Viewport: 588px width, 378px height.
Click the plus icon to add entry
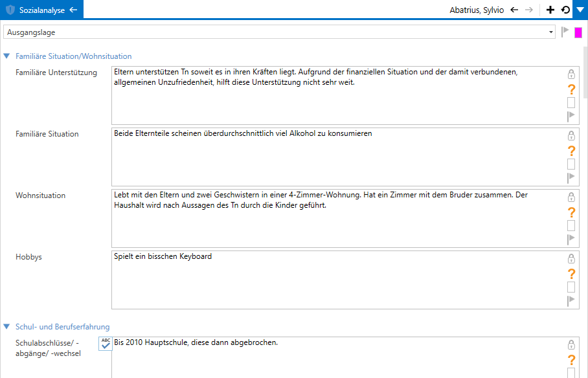(x=550, y=10)
